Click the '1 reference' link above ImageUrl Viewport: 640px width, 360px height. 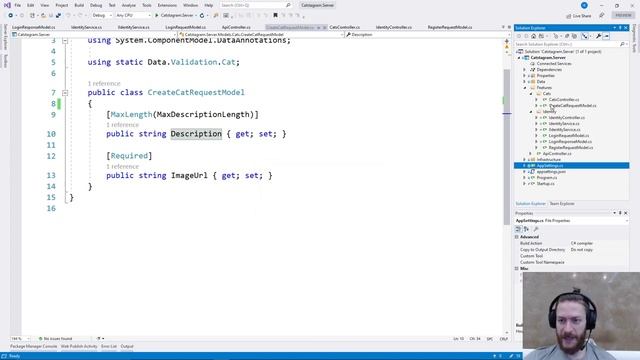[122, 167]
